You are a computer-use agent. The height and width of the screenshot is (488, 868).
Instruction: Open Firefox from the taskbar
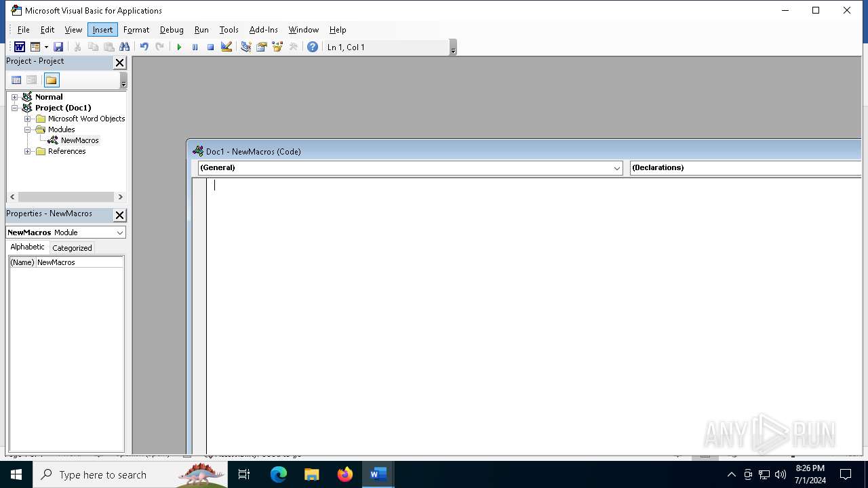coord(345,474)
